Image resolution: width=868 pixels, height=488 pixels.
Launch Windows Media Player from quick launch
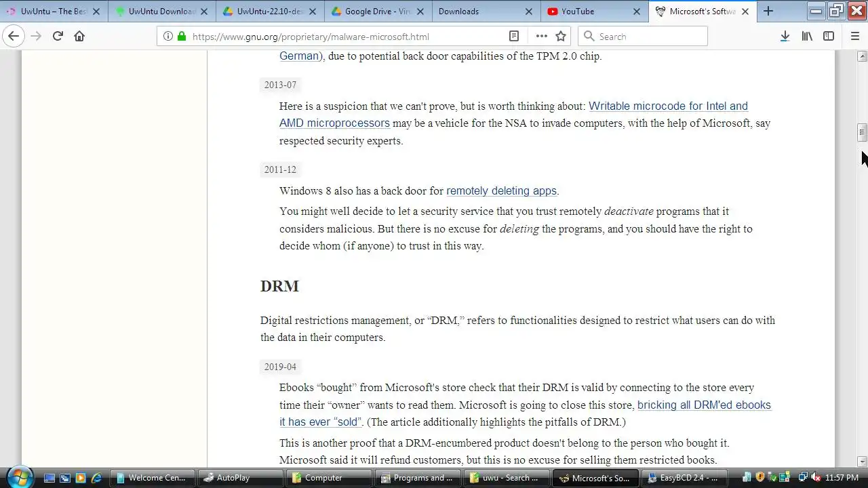[81, 478]
